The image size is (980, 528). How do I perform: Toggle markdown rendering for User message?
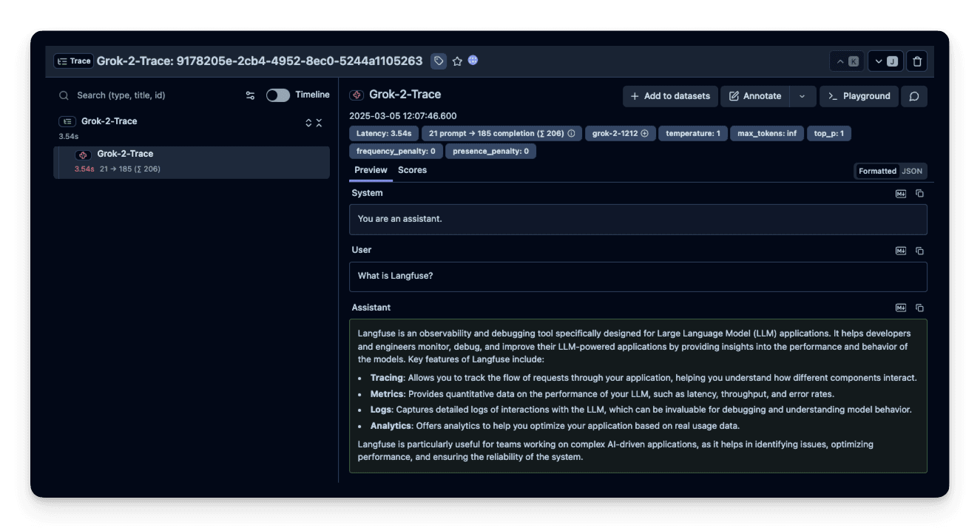[x=901, y=251]
